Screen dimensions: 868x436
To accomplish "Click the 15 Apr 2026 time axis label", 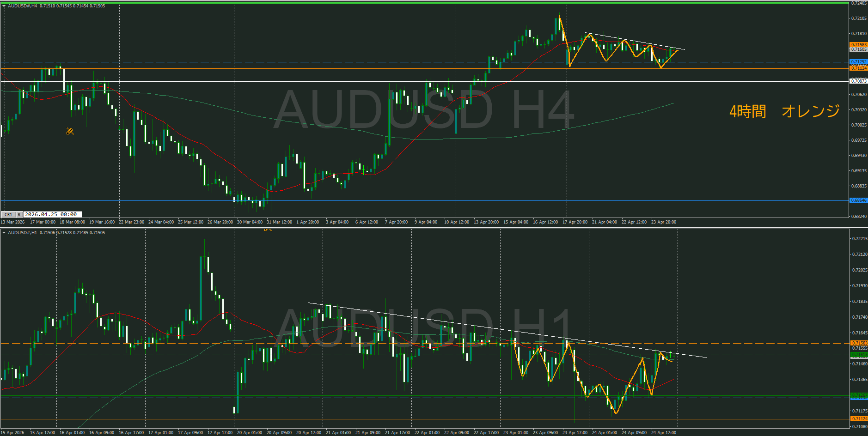I will tap(13, 433).
